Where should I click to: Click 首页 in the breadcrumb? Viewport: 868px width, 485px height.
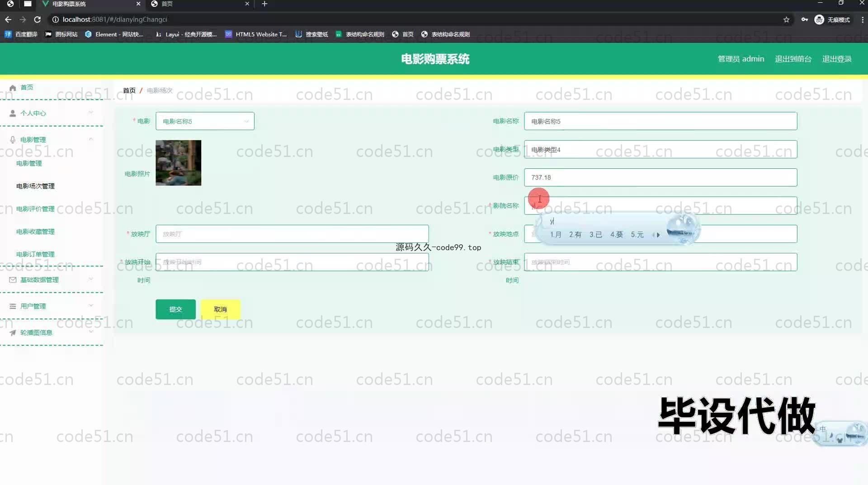pos(129,90)
